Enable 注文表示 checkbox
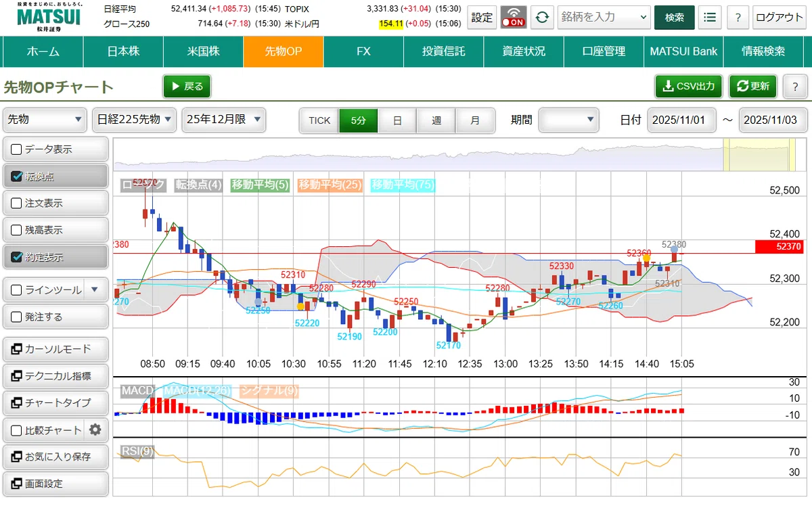812x508 pixels. tap(16, 203)
